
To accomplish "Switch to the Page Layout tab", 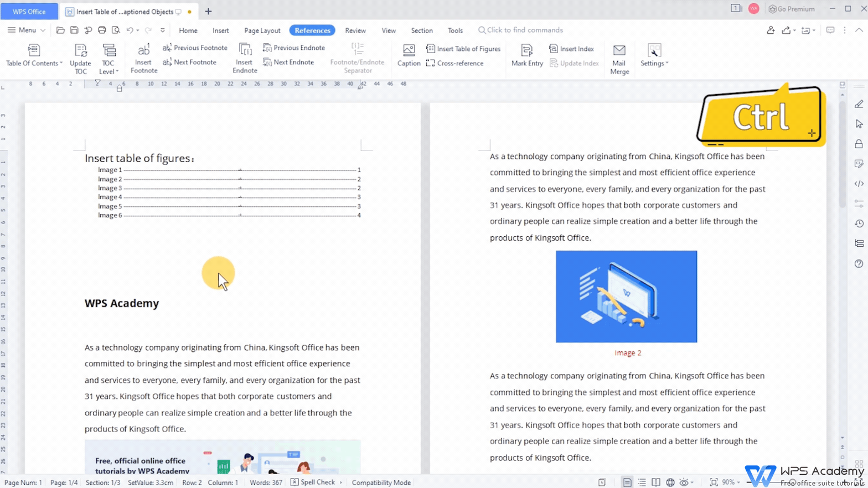I will point(262,30).
